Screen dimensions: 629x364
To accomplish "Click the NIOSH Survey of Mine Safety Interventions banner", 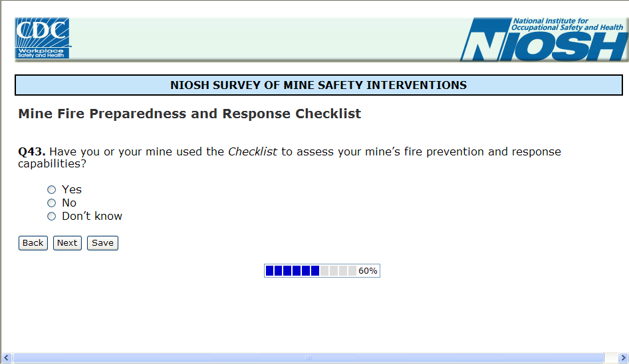I will (318, 85).
